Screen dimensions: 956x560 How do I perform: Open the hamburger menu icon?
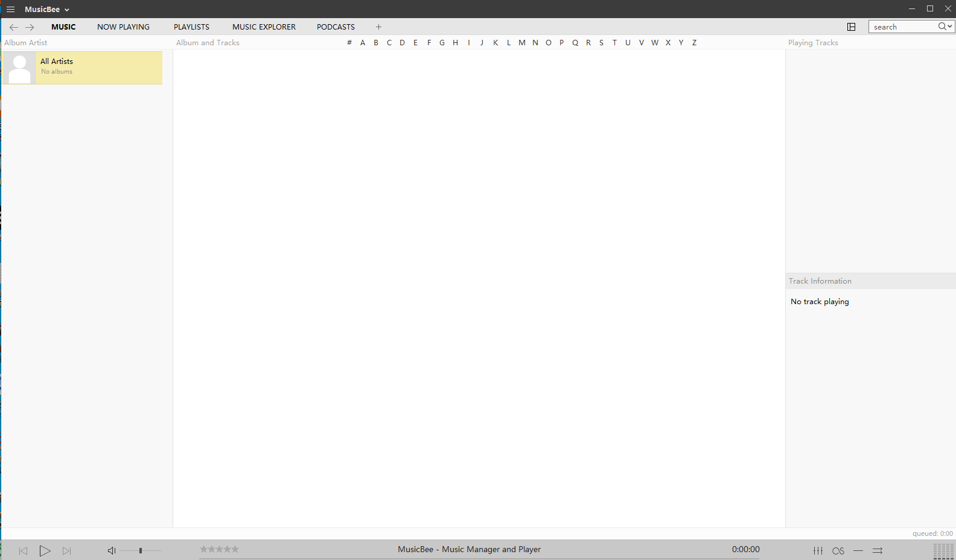10,9
